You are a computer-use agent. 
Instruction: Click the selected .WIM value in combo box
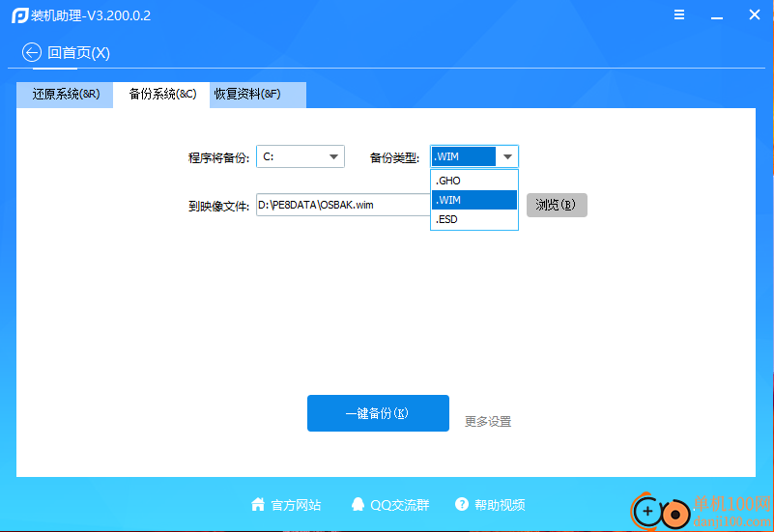click(x=464, y=156)
